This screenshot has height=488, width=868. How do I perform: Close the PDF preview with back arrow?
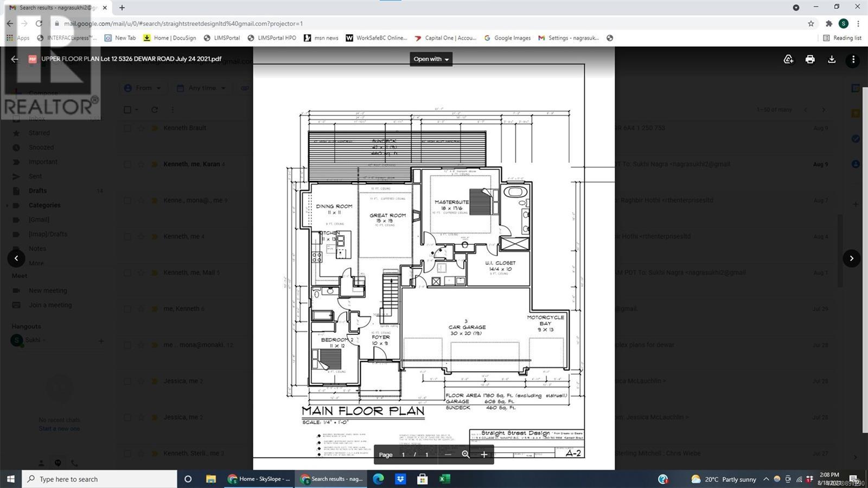click(x=15, y=59)
